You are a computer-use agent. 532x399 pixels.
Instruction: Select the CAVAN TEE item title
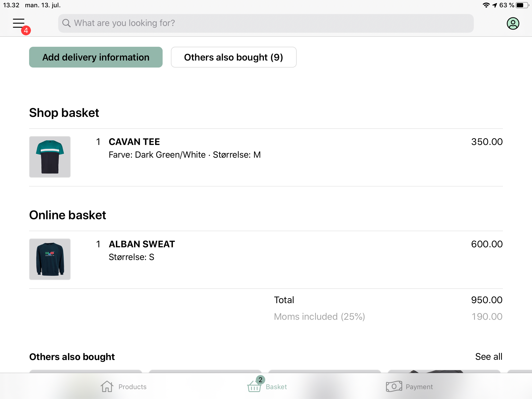click(134, 142)
